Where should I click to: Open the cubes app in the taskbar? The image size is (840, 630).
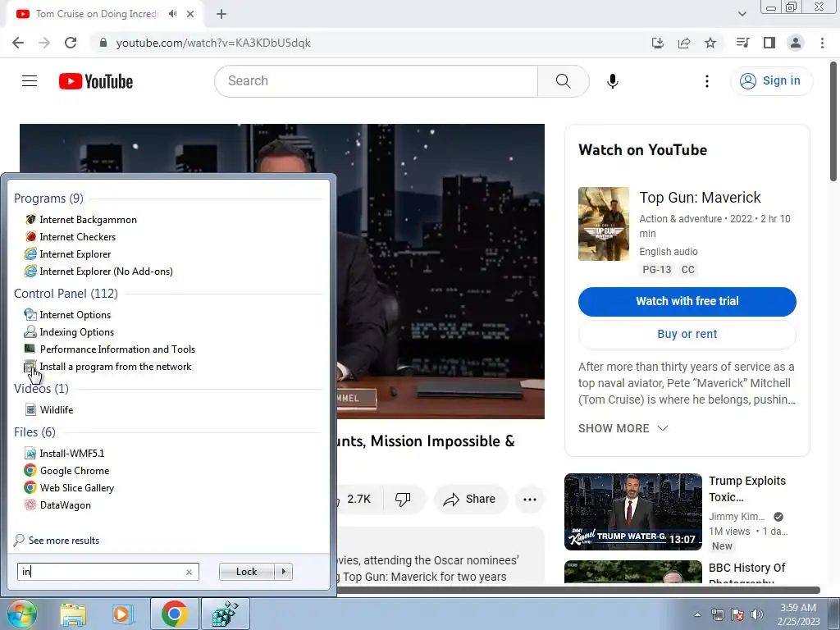(225, 614)
